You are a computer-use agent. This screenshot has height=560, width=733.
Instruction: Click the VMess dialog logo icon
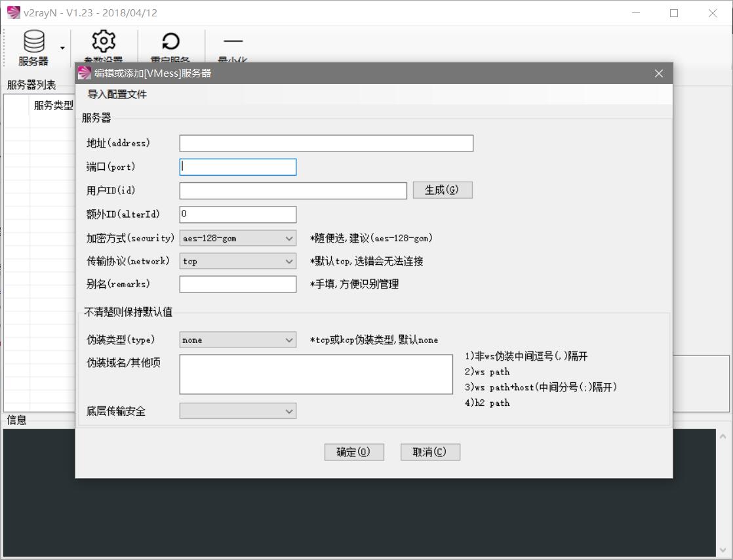point(84,73)
